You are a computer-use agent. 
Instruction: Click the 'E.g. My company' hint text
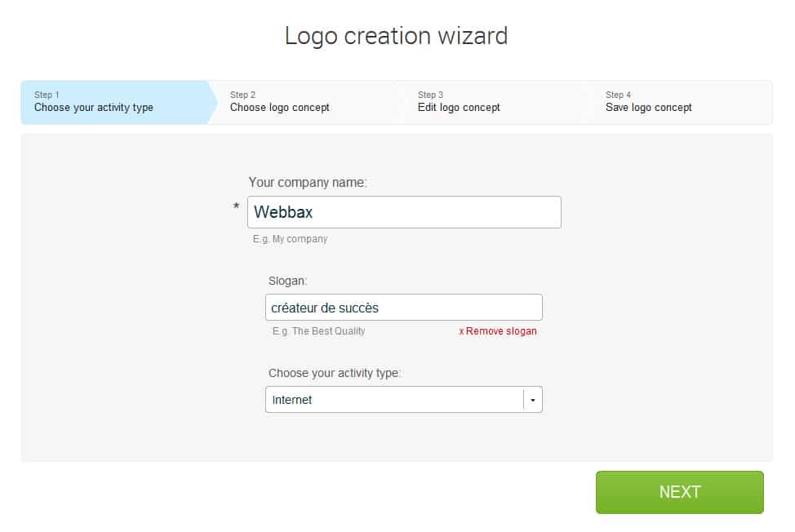click(290, 239)
